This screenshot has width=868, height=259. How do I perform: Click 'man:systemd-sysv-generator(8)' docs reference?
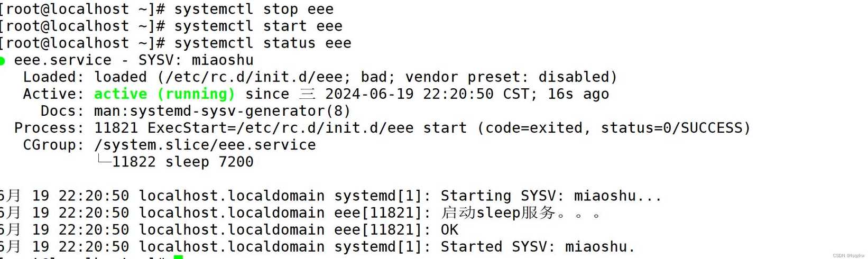223,111
